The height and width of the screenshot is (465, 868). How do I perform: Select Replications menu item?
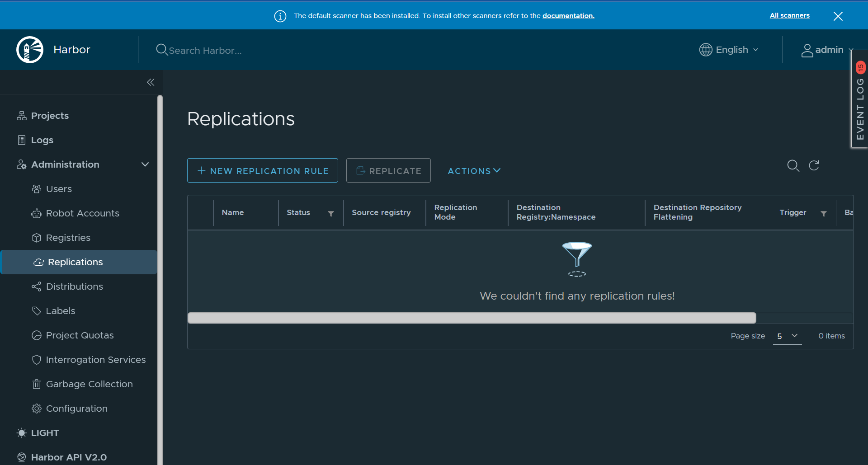tap(79, 262)
